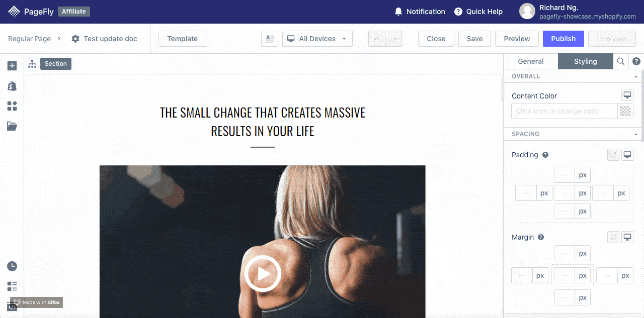Click the Publish button
This screenshot has height=318, width=644.
(x=563, y=39)
